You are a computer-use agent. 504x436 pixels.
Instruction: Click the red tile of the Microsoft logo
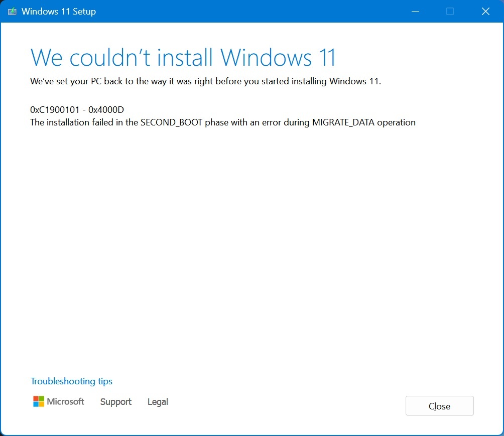(x=36, y=398)
